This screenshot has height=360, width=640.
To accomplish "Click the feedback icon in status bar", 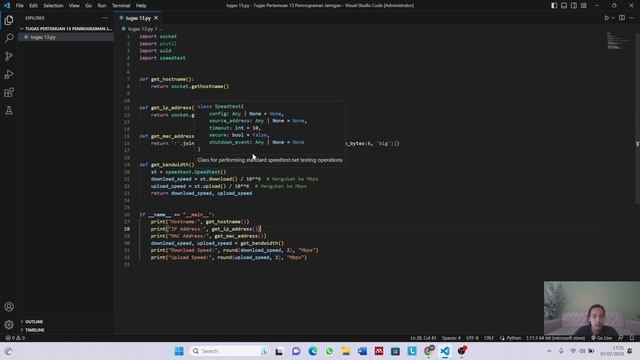I will coord(621,338).
